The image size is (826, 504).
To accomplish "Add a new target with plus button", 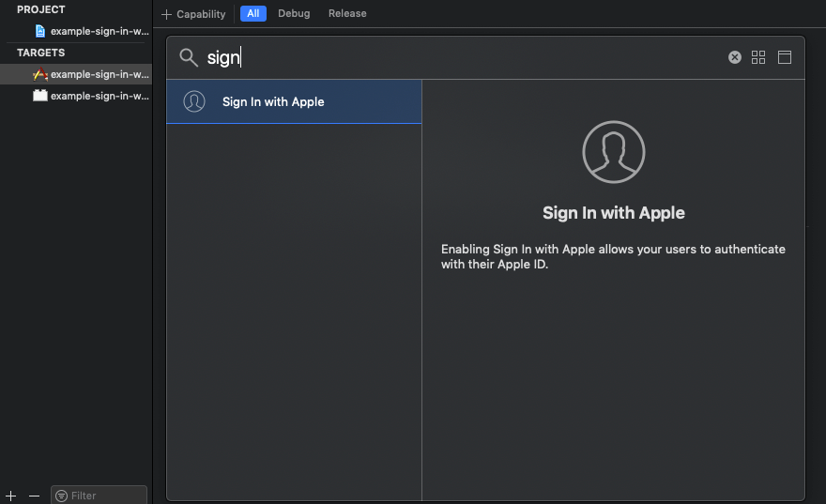I will (x=10, y=496).
